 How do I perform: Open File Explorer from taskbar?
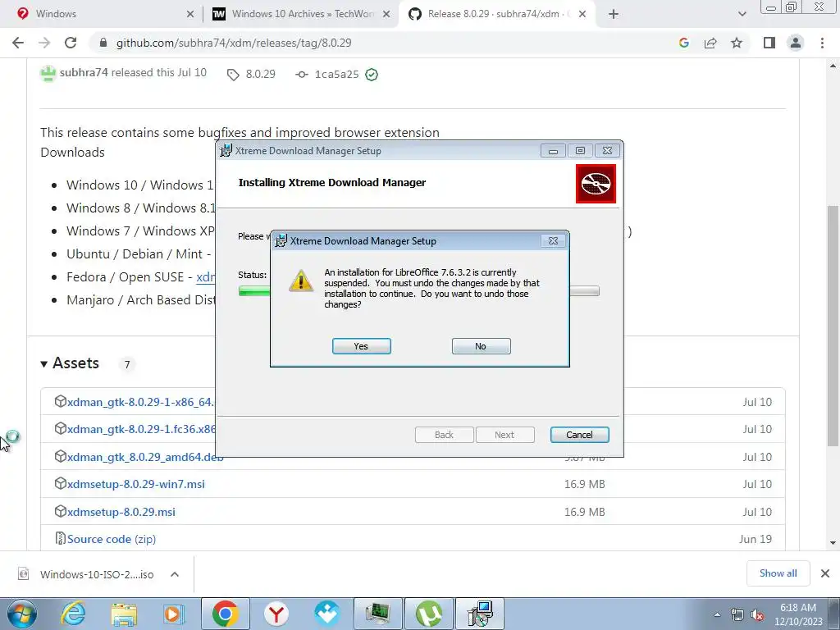[x=124, y=614]
